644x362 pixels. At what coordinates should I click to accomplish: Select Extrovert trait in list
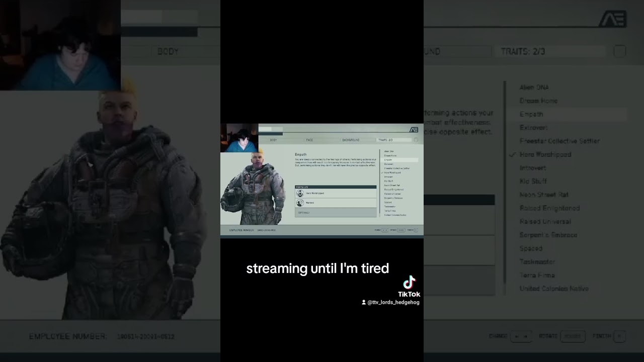click(389, 164)
